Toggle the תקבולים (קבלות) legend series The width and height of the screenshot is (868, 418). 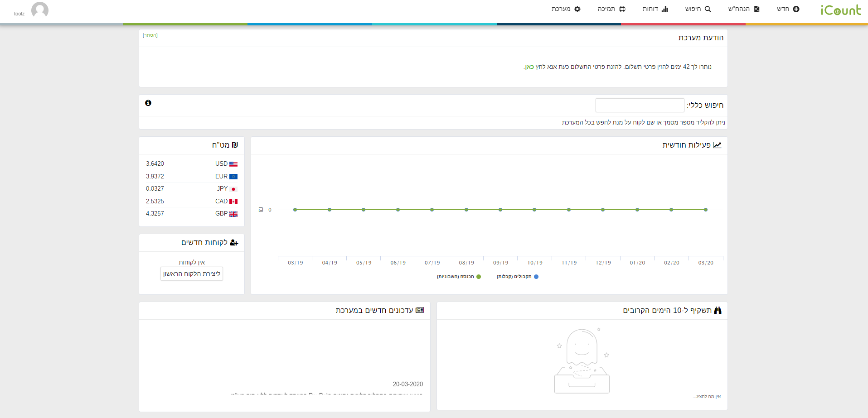[x=517, y=277]
